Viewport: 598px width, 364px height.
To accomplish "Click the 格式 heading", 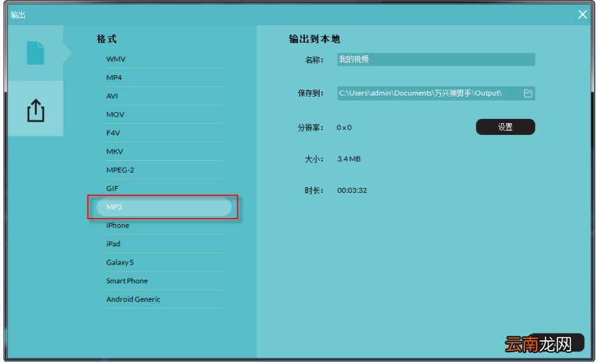I will click(x=107, y=39).
